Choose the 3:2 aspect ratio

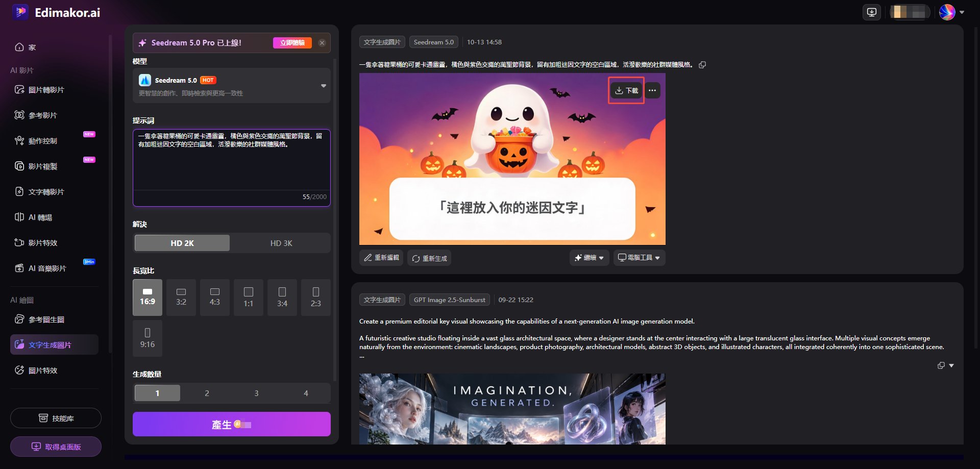pos(181,297)
